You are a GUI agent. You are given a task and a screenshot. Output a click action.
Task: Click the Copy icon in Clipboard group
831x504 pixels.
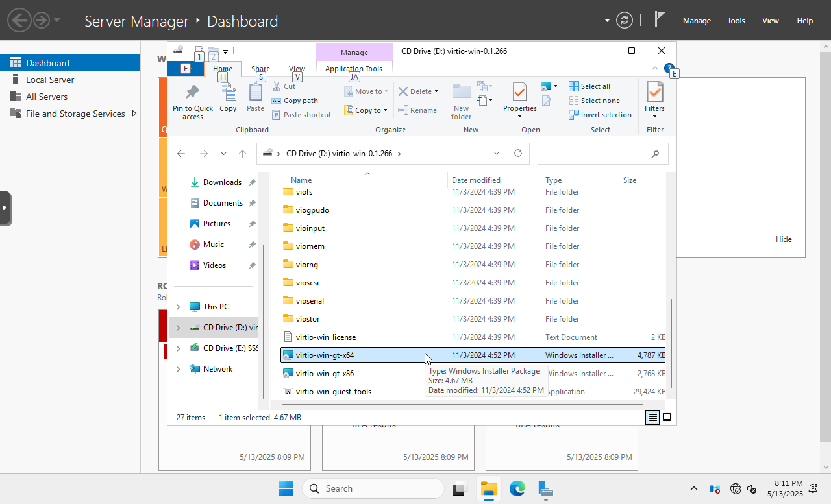(x=228, y=93)
